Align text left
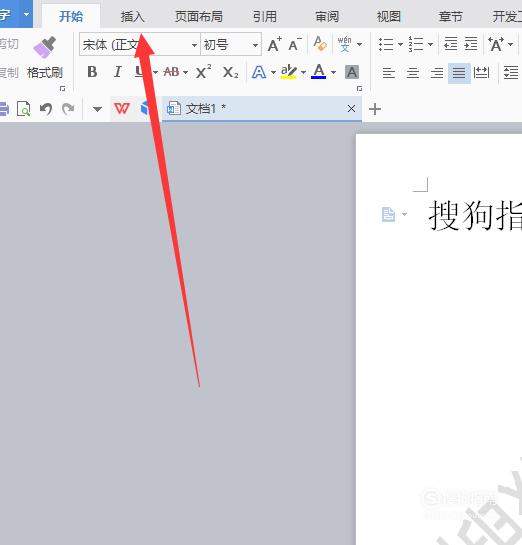The width and height of the screenshot is (522, 545). 389,73
